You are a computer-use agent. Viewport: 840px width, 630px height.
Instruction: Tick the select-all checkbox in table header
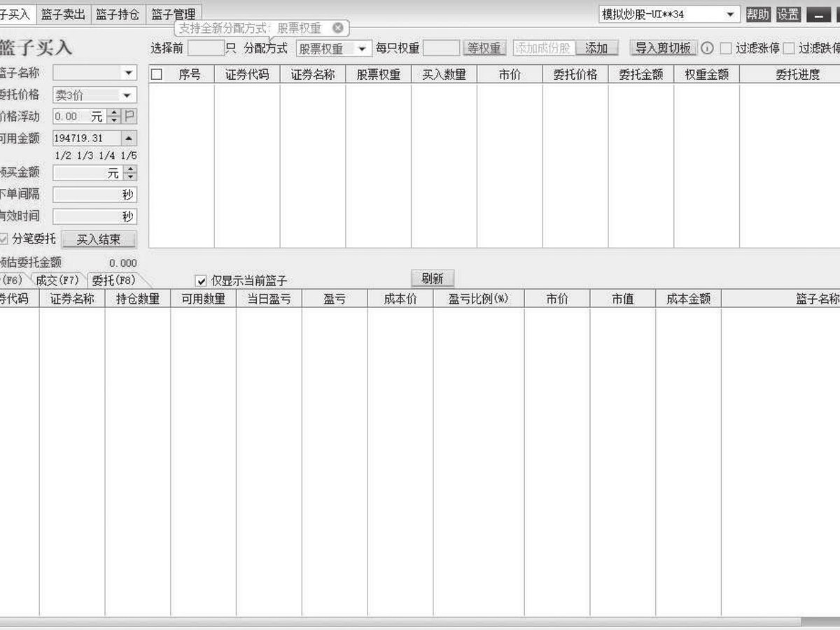pos(157,74)
